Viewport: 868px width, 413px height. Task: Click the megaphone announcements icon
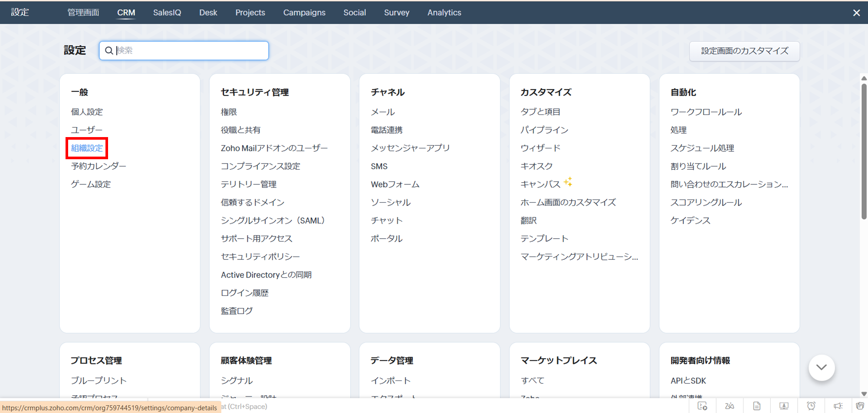click(x=838, y=406)
